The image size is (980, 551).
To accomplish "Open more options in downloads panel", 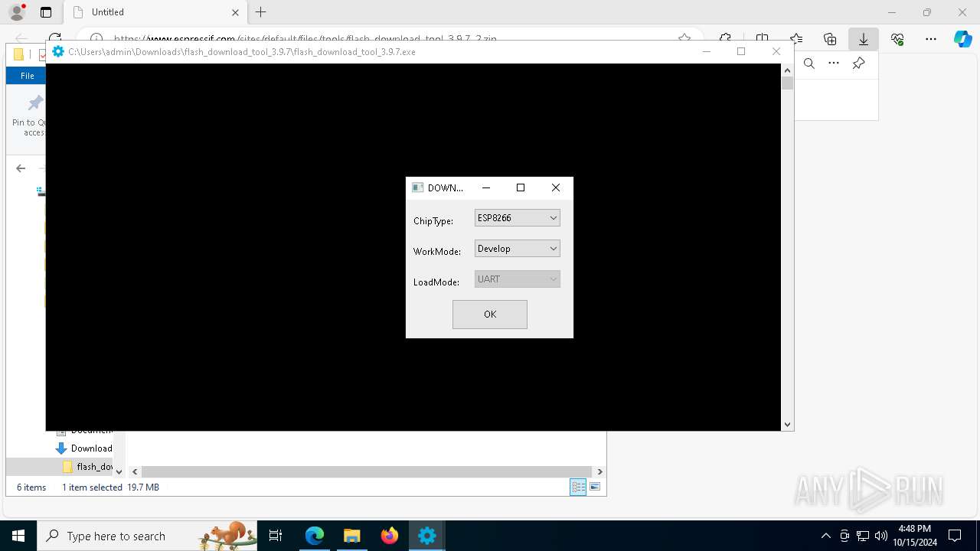I will [x=834, y=64].
